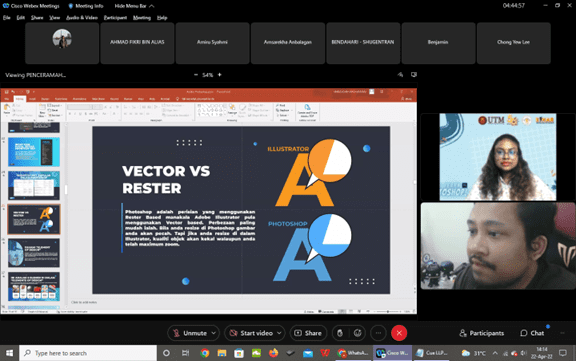This screenshot has width=576, height=361.
Task: Select the AHMAD FIKRI BIN ALIAS participant tile
Action: (x=137, y=43)
